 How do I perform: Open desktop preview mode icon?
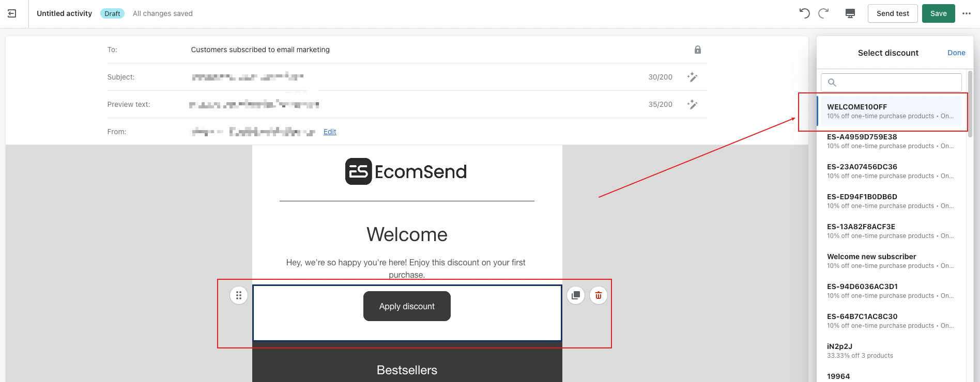[850, 13]
